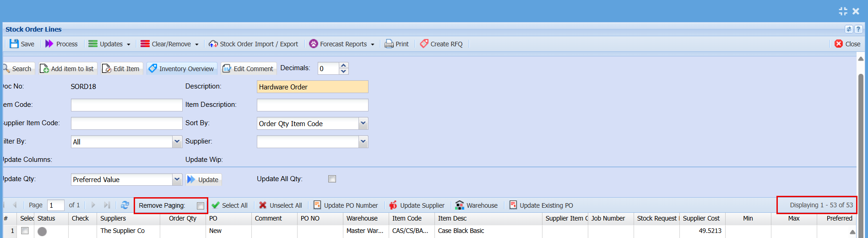Expand the Sort By dropdown
This screenshot has width=868, height=238.
(x=363, y=123)
